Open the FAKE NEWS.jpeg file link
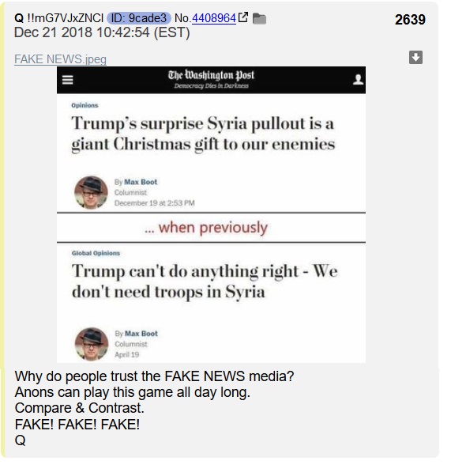The width and height of the screenshot is (451, 476). pos(60,59)
